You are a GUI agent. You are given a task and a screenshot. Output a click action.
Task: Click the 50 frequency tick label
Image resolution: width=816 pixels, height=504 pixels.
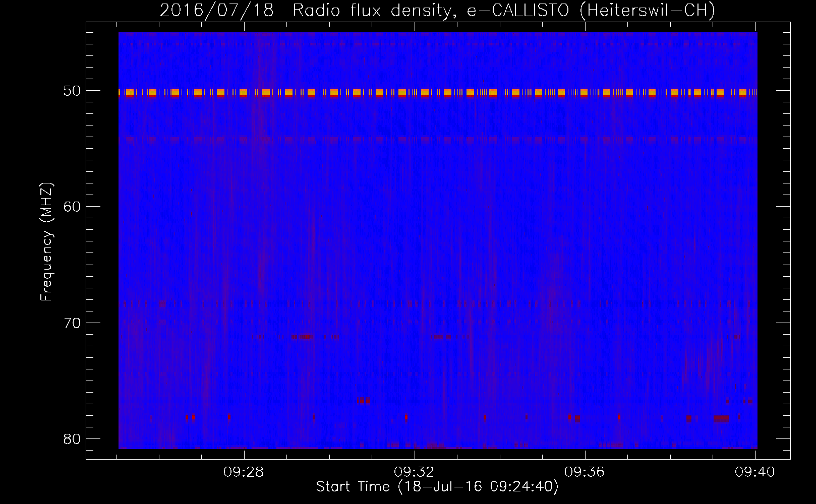pos(72,91)
